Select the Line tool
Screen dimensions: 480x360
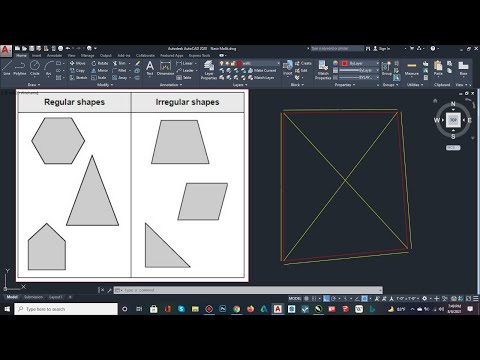point(7,68)
